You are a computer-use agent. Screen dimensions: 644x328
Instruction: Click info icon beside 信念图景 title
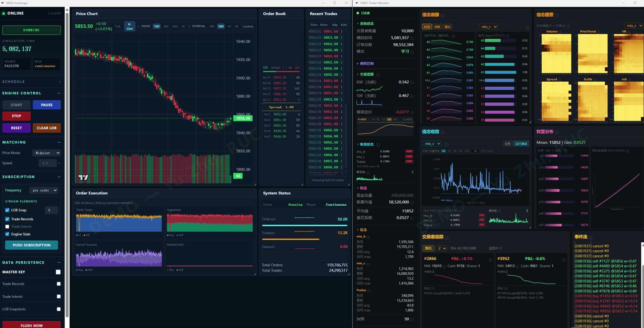tap(557, 15)
